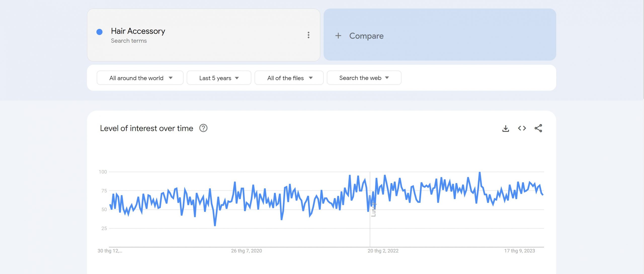Click the Level of interest over time heading

click(x=146, y=128)
